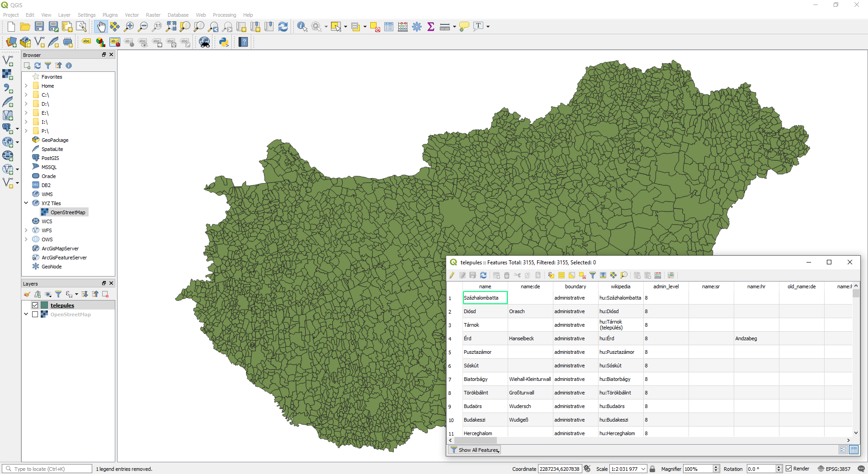
Task: Click the Coordinate input field
Action: click(x=560, y=469)
